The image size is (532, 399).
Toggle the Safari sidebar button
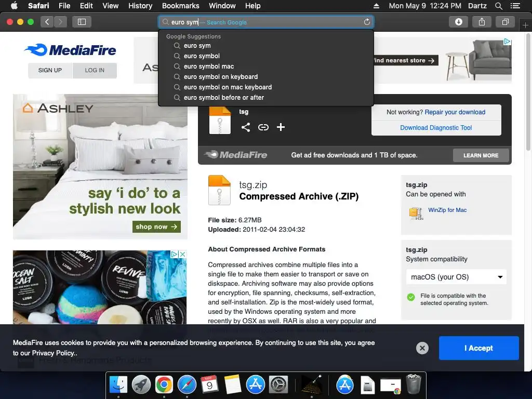[82, 22]
